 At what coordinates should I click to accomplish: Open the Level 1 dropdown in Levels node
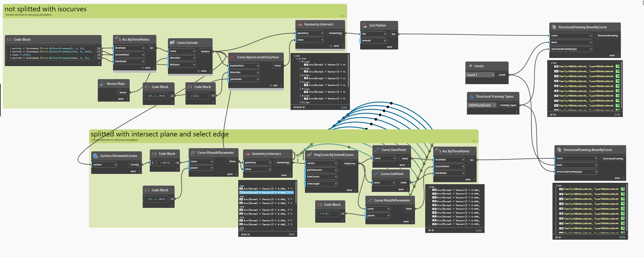pyautogui.click(x=480, y=75)
